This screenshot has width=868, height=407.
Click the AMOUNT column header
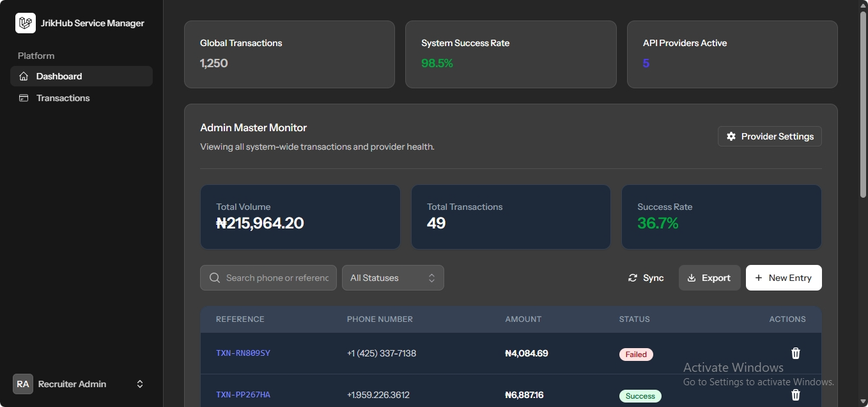pyautogui.click(x=523, y=319)
